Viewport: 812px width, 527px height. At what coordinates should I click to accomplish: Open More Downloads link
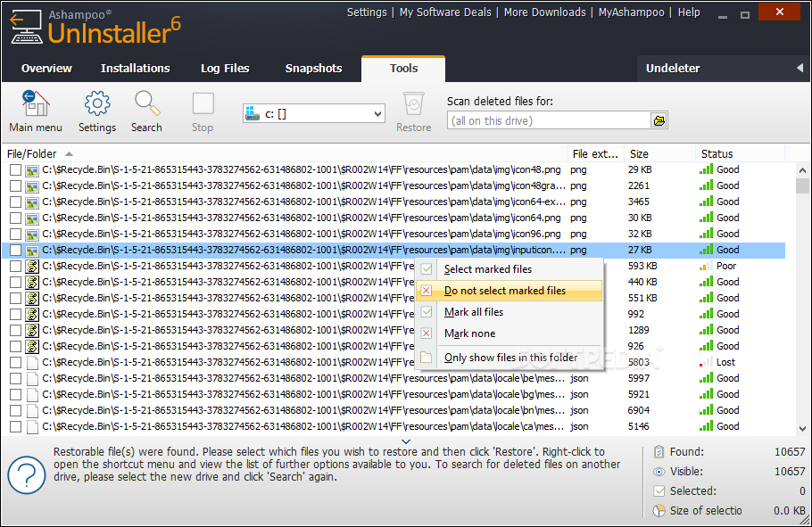[x=545, y=12]
